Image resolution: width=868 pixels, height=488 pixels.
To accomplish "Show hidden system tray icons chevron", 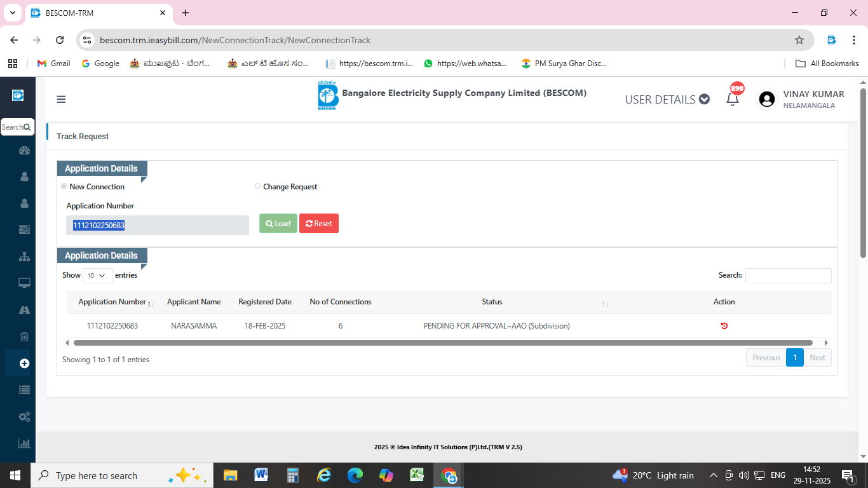I will [714, 475].
